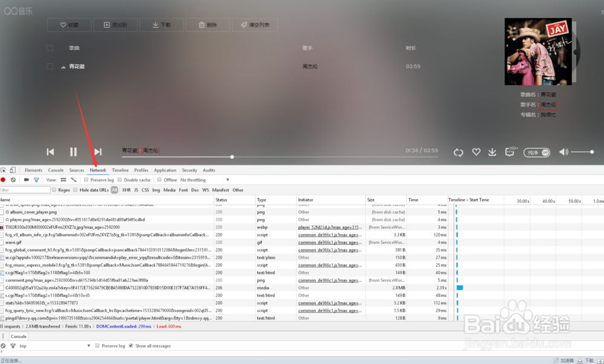
Task: Enable the Preserve log checkbox in Network
Action: (x=86, y=180)
